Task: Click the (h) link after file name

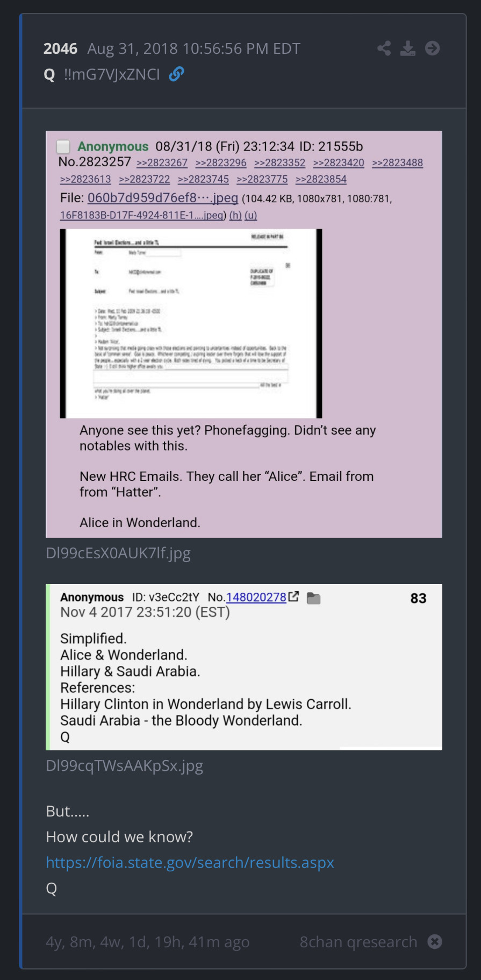Action: click(235, 215)
